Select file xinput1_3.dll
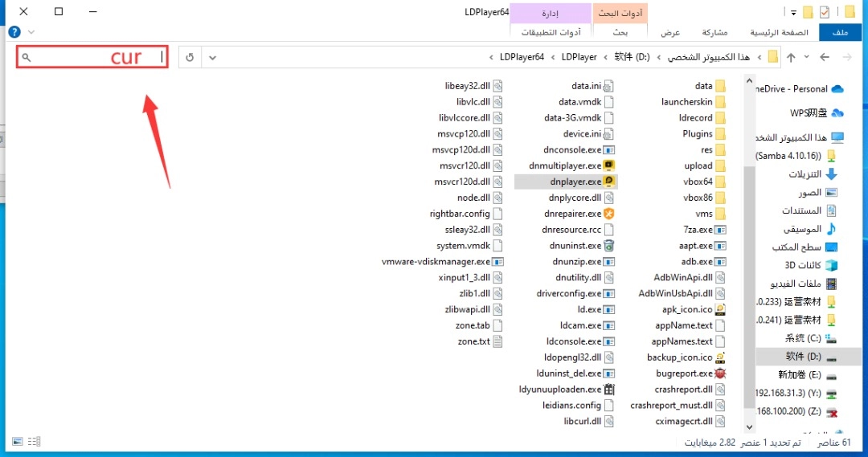This screenshot has width=868, height=457. click(x=470, y=278)
